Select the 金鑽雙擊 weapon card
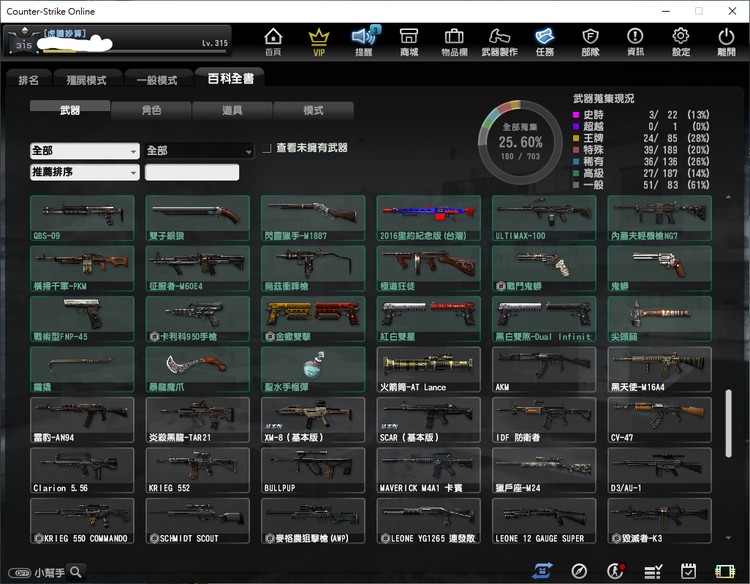This screenshot has width=750, height=584. pos(313,319)
